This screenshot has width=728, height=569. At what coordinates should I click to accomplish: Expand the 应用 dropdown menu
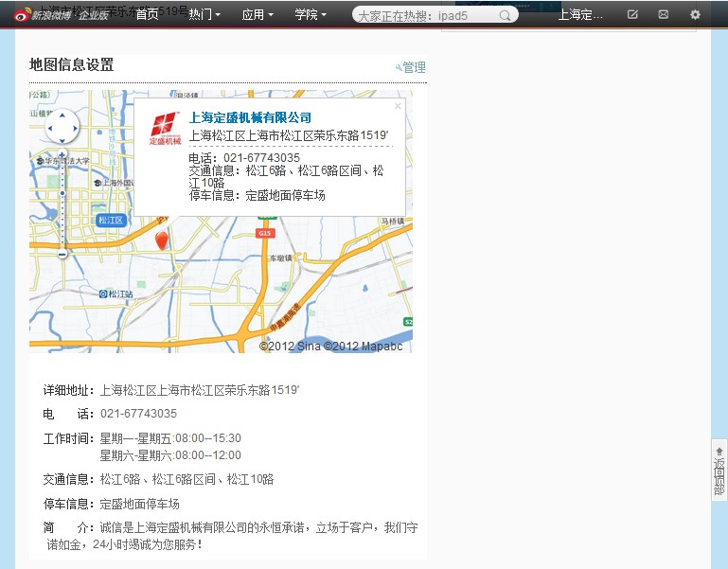(257, 15)
